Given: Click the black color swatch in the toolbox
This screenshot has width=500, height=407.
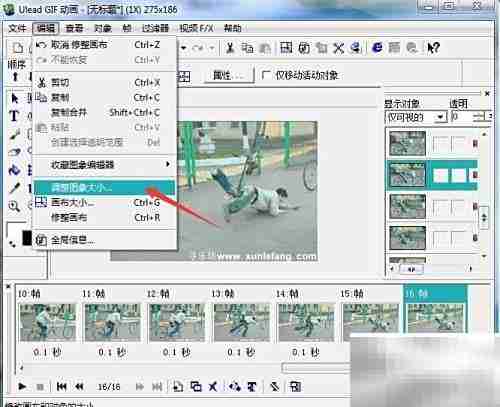Looking at the screenshot, I should tap(27, 237).
